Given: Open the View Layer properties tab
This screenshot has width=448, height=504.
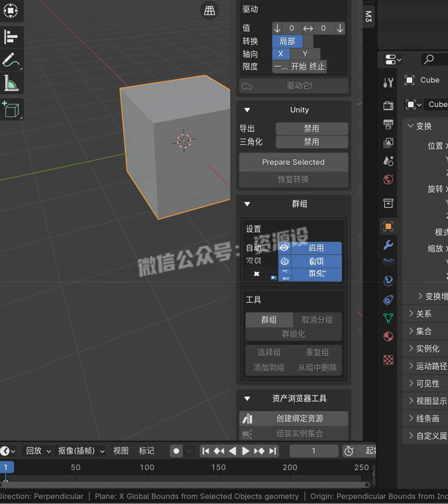Looking at the screenshot, I should click(x=388, y=142).
